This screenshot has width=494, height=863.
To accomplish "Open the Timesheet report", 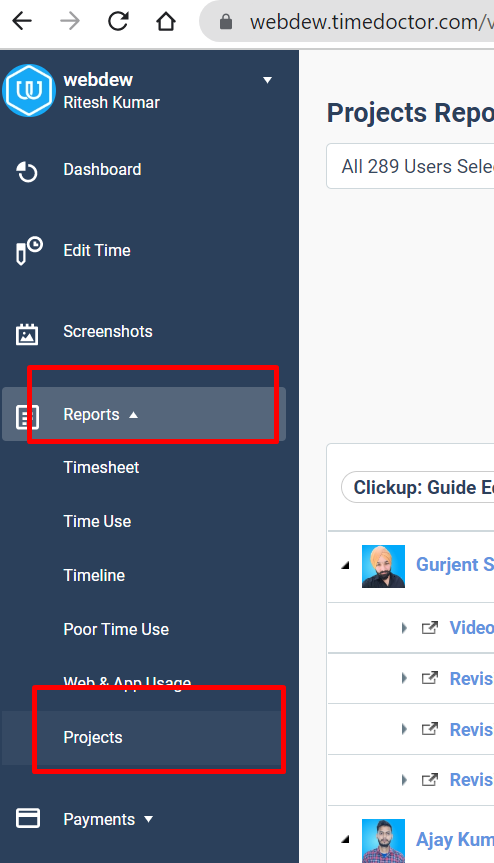I will [x=101, y=467].
